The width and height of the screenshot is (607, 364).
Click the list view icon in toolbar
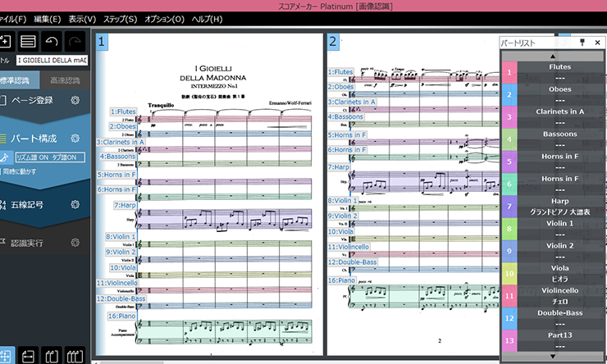28,40
